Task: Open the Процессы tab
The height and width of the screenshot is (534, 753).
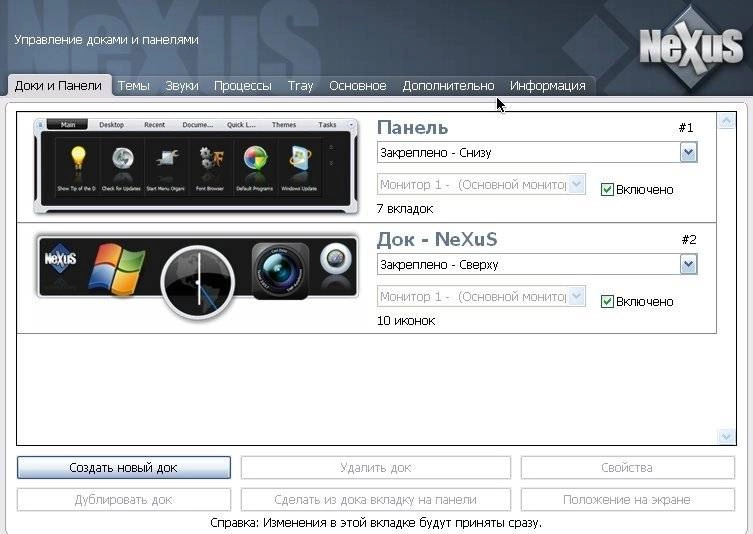Action: [x=243, y=85]
